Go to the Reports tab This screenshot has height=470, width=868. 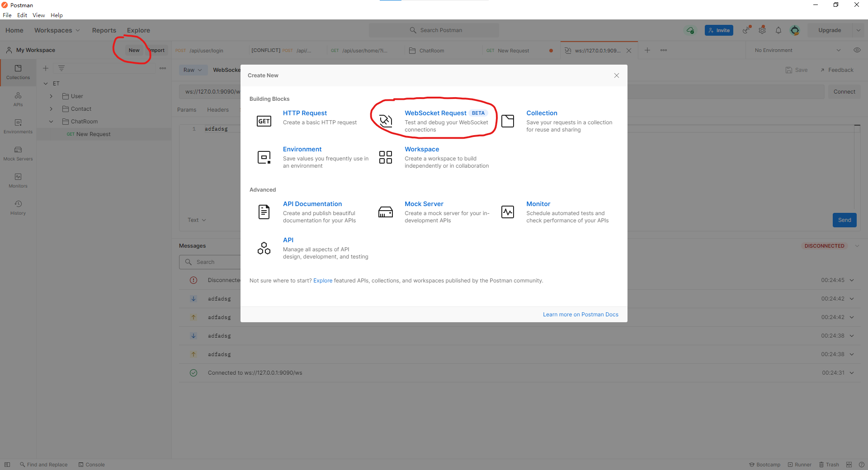104,30
